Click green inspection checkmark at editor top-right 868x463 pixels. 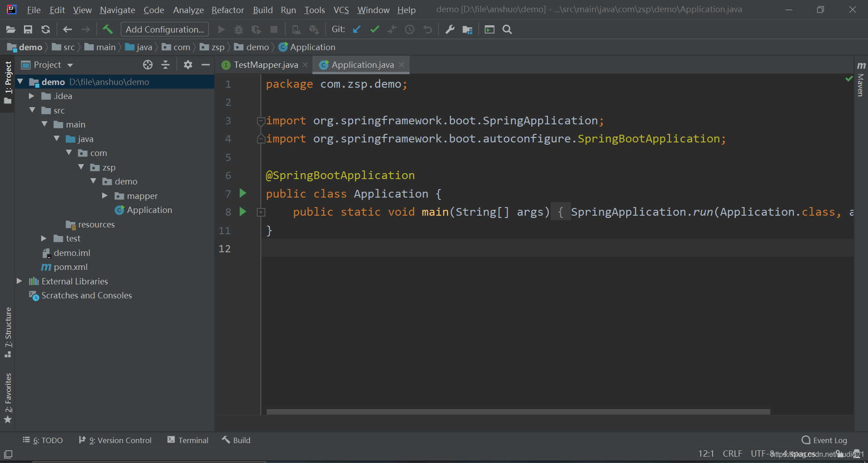pyautogui.click(x=849, y=79)
